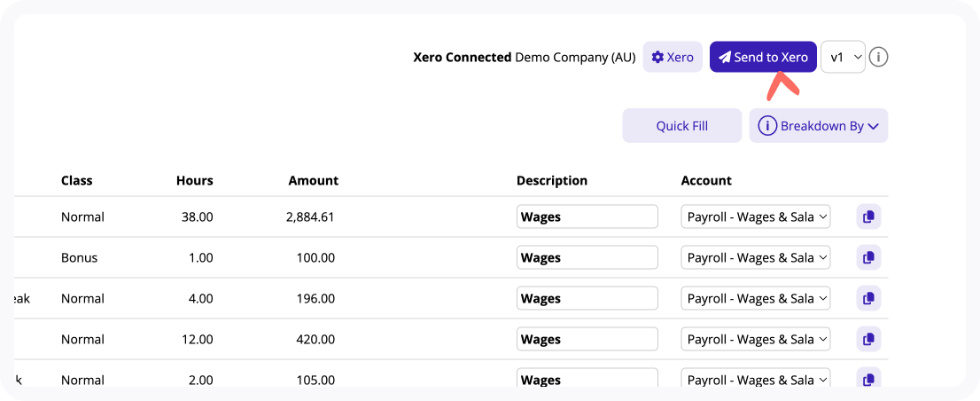Select the 12.00 hours cell
This screenshot has height=401, width=980.
[x=199, y=339]
